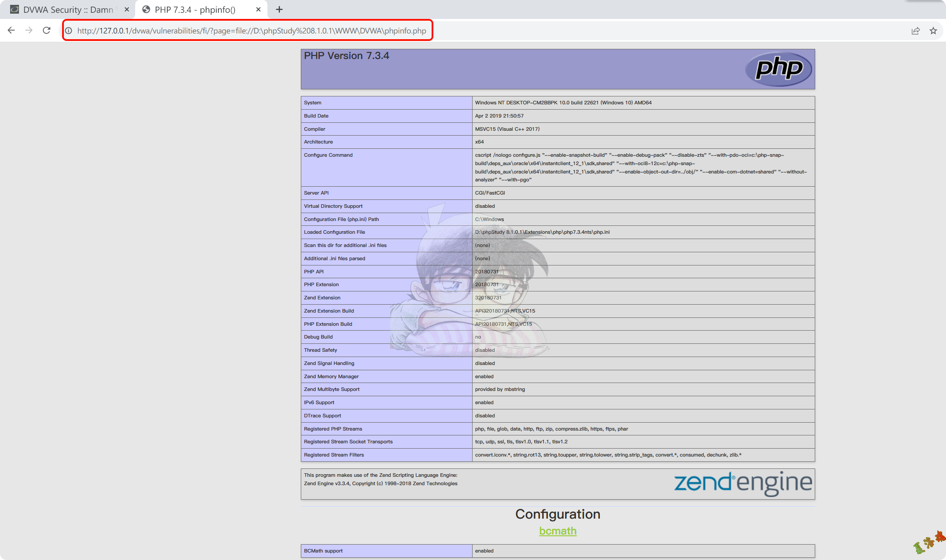Image resolution: width=946 pixels, height=560 pixels.
Task: Open the bcmath section link
Action: [558, 531]
